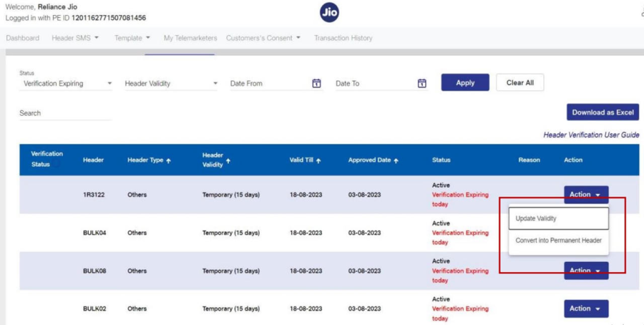The height and width of the screenshot is (325, 644).
Task: Click Approved Date in BULK02 row
Action: click(365, 309)
